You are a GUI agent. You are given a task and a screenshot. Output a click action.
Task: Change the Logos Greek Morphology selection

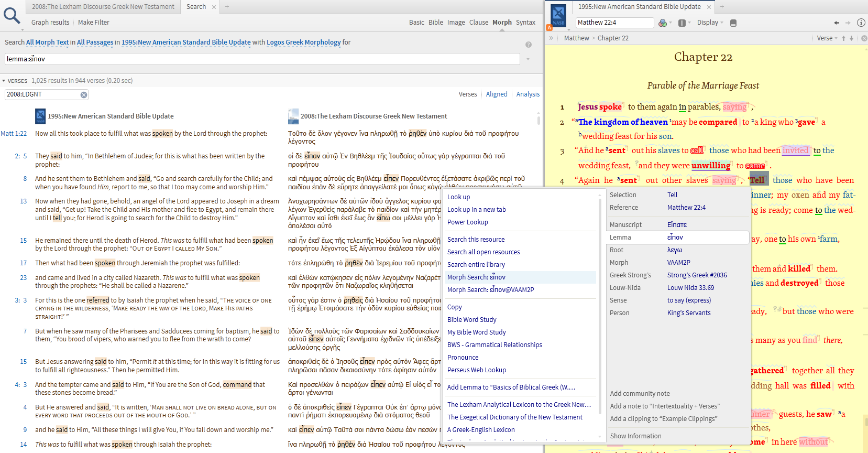pos(304,42)
